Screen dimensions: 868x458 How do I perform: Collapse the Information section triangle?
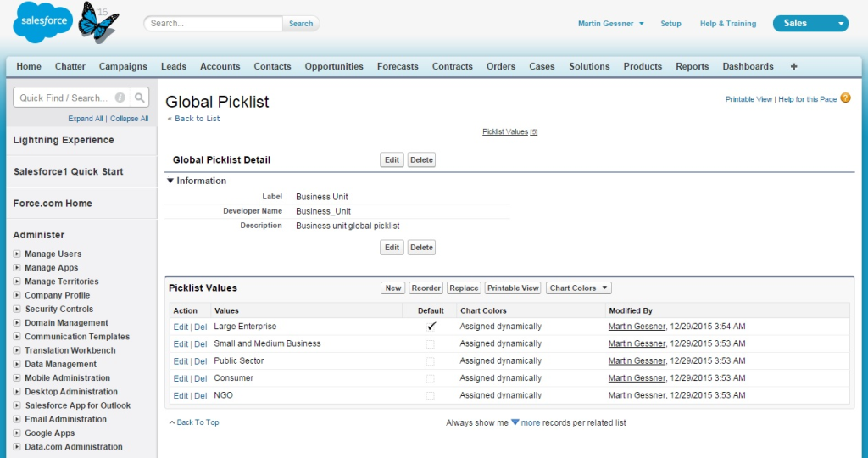coord(170,181)
